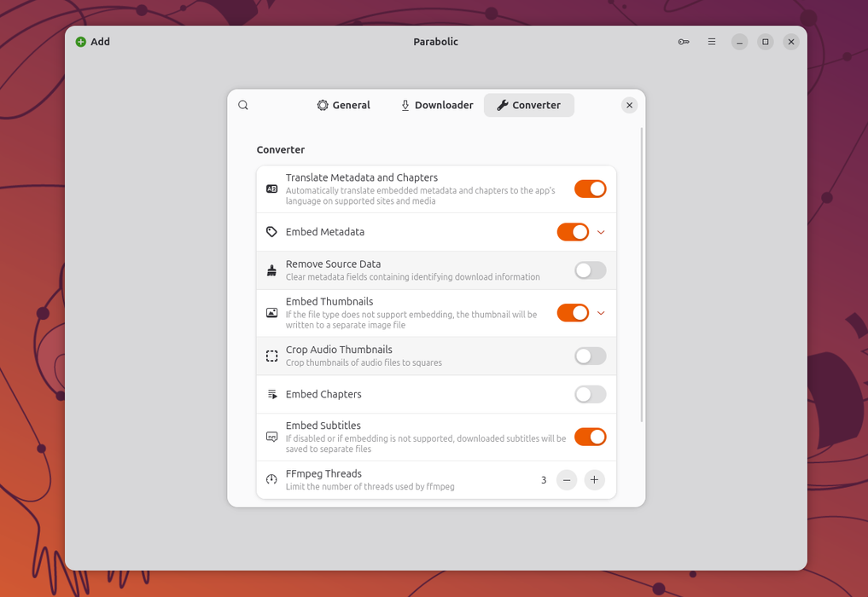The image size is (868, 597).
Task: Select the Converter tab
Action: click(x=528, y=105)
